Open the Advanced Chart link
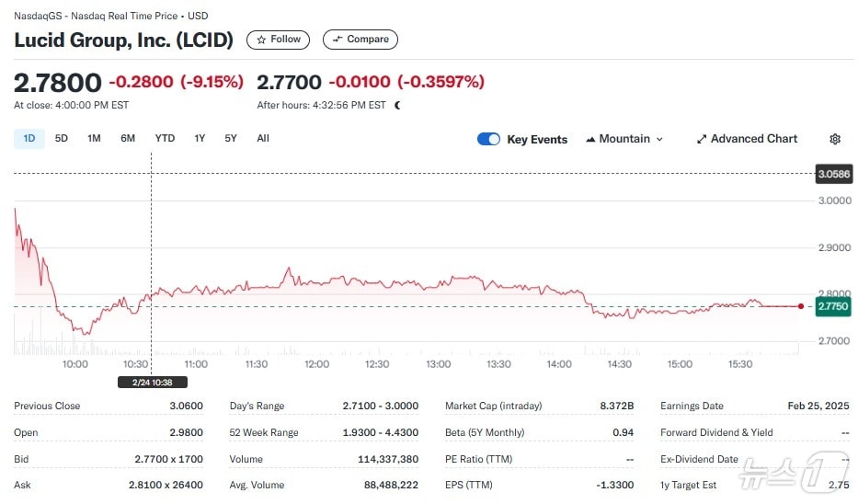The height and width of the screenshot is (504, 858). click(x=754, y=139)
